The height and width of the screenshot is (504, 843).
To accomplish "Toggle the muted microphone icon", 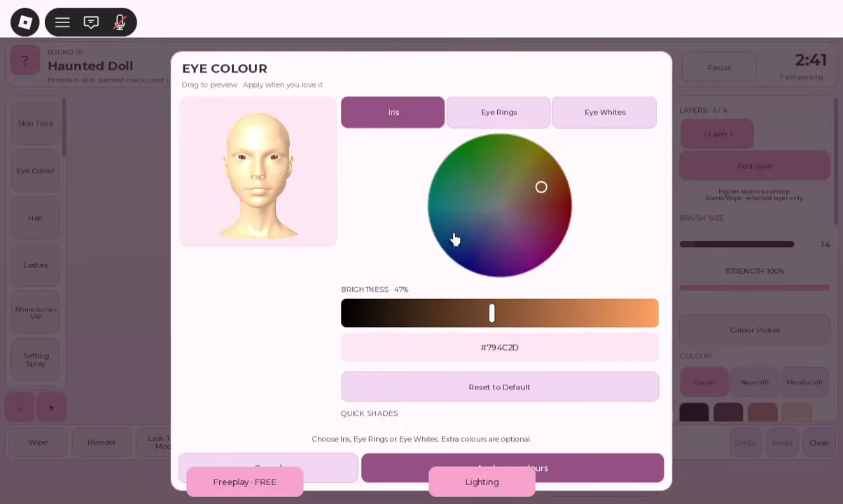I will [120, 22].
